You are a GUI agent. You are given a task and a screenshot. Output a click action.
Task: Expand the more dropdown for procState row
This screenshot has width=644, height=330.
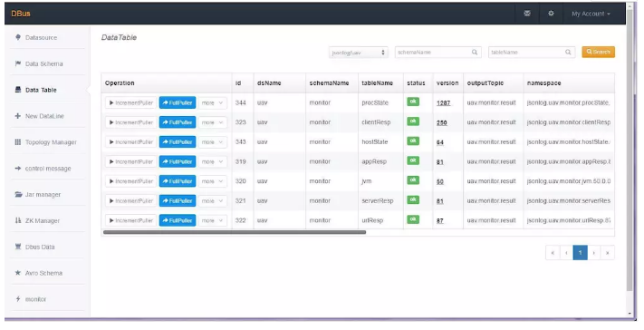212,102
